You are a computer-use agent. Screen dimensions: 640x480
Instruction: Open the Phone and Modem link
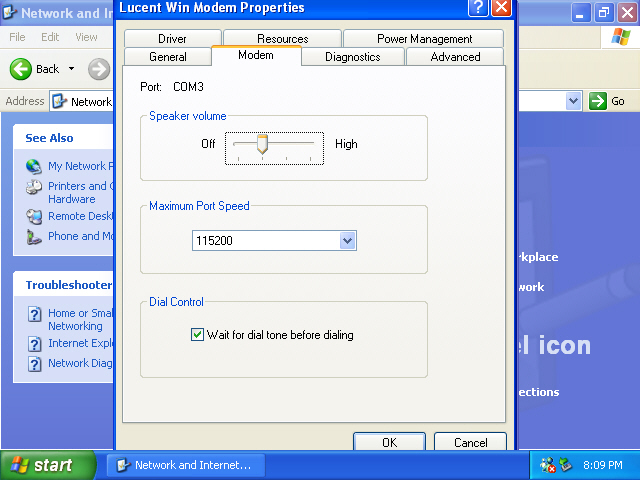81,236
